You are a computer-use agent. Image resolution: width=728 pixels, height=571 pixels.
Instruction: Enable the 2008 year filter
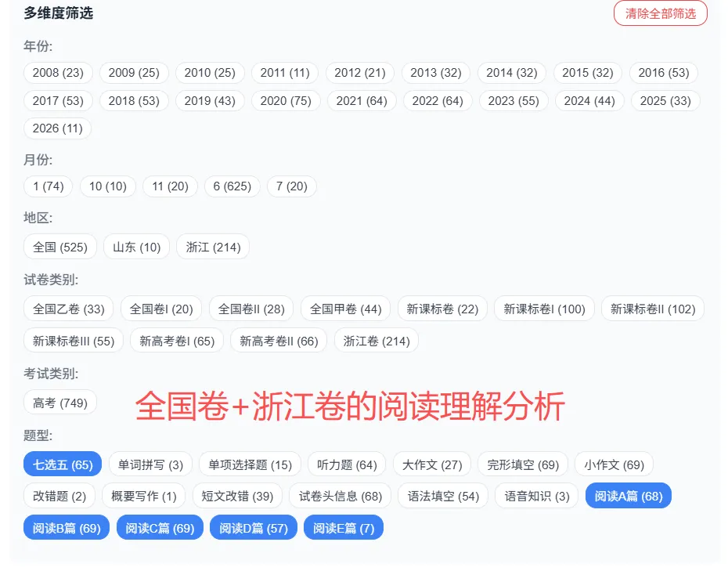[x=58, y=73]
